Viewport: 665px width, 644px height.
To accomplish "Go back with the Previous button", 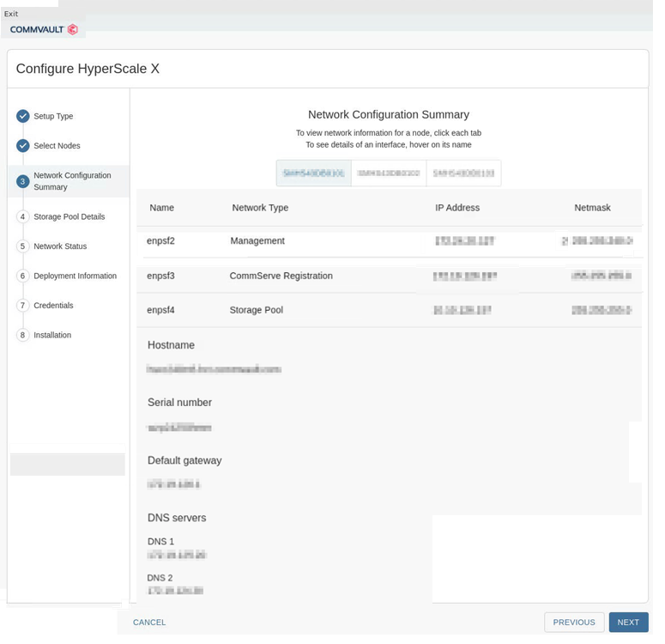I will coord(574,623).
